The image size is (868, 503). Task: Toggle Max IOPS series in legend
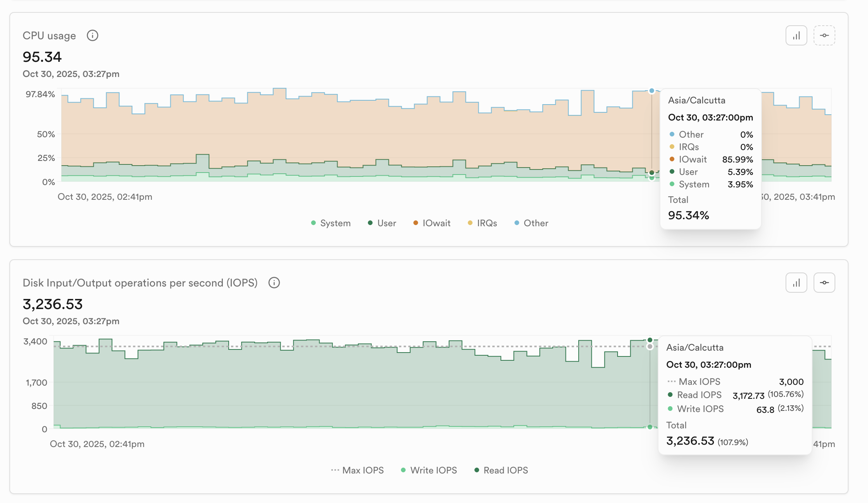pos(357,470)
